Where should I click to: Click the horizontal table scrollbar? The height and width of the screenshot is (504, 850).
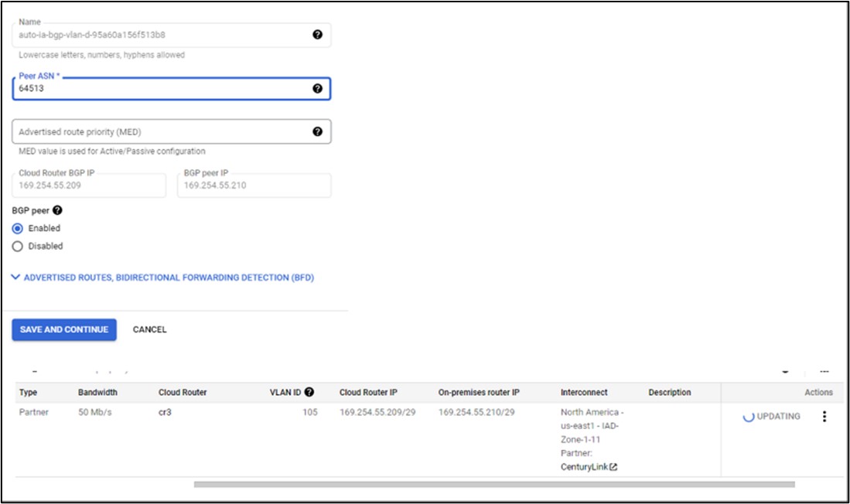pyautogui.click(x=493, y=485)
